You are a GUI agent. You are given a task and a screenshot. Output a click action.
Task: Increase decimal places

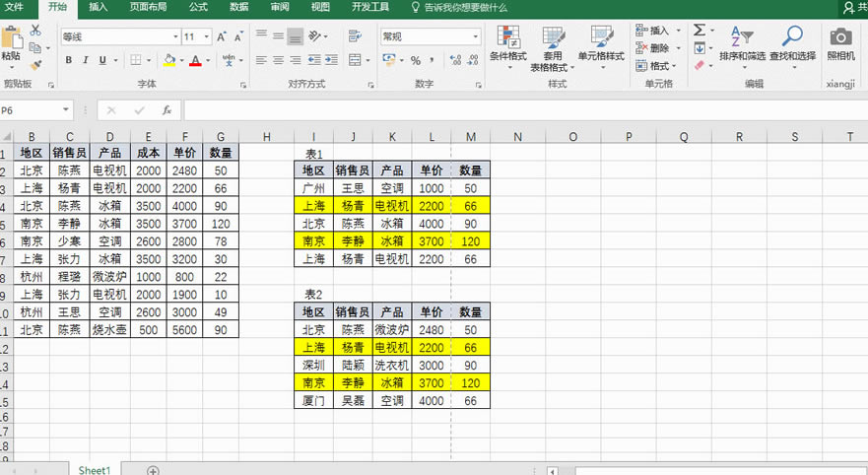coord(455,60)
